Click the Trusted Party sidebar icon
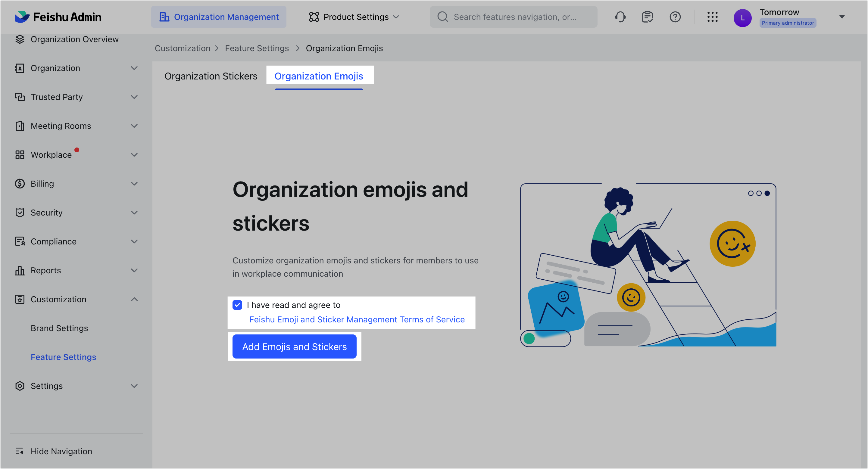This screenshot has height=469, width=868. [20, 97]
